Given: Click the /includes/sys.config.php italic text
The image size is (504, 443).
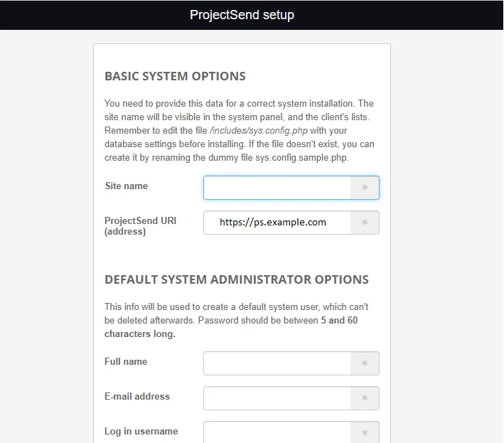Looking at the screenshot, I should coord(259,131).
